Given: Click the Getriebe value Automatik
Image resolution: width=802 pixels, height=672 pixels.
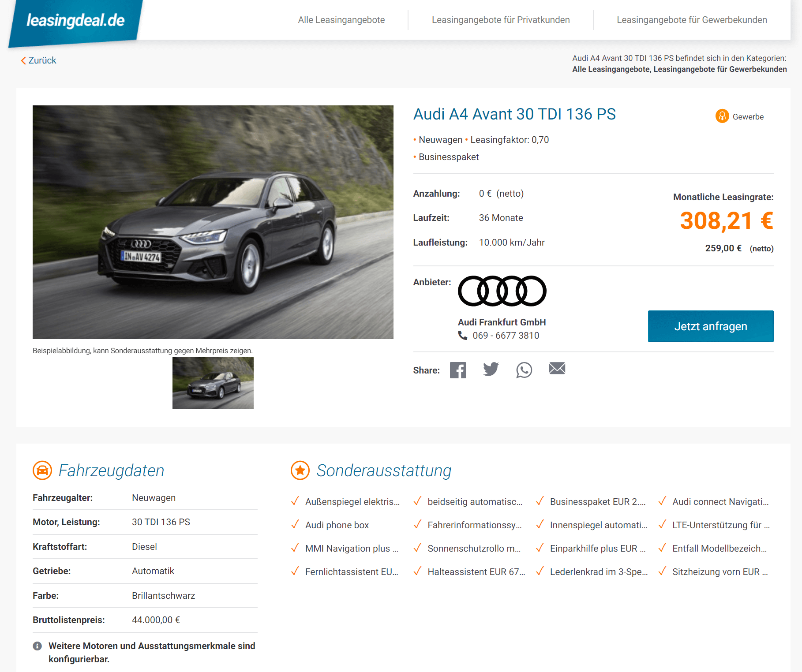Looking at the screenshot, I should pos(153,571).
